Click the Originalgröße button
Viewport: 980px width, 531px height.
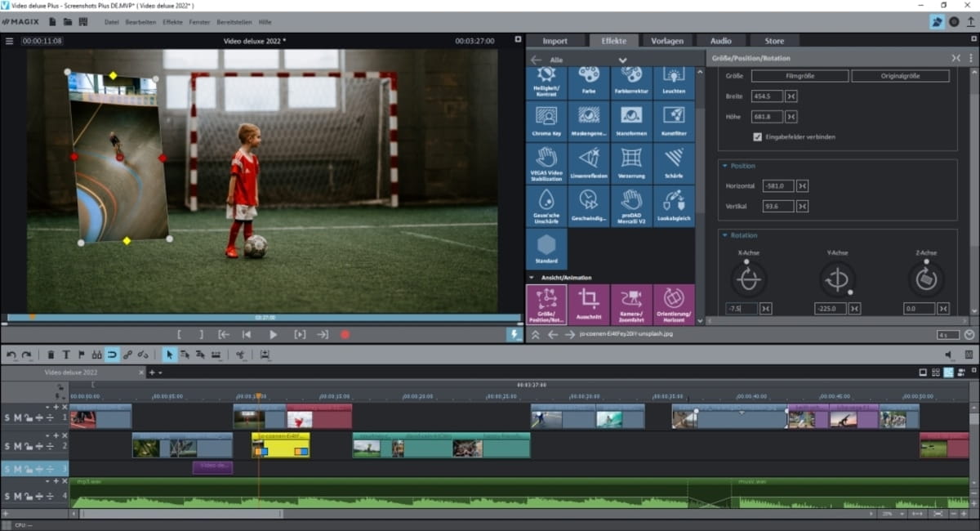(901, 75)
